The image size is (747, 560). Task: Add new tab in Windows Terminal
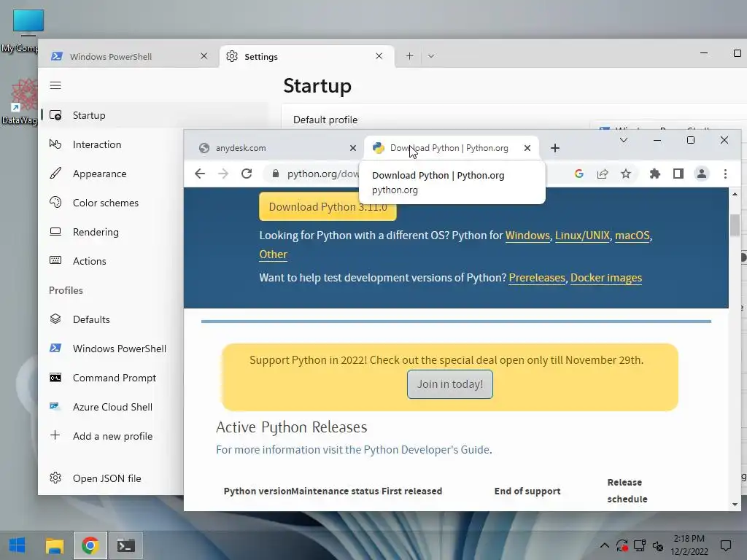tap(409, 56)
